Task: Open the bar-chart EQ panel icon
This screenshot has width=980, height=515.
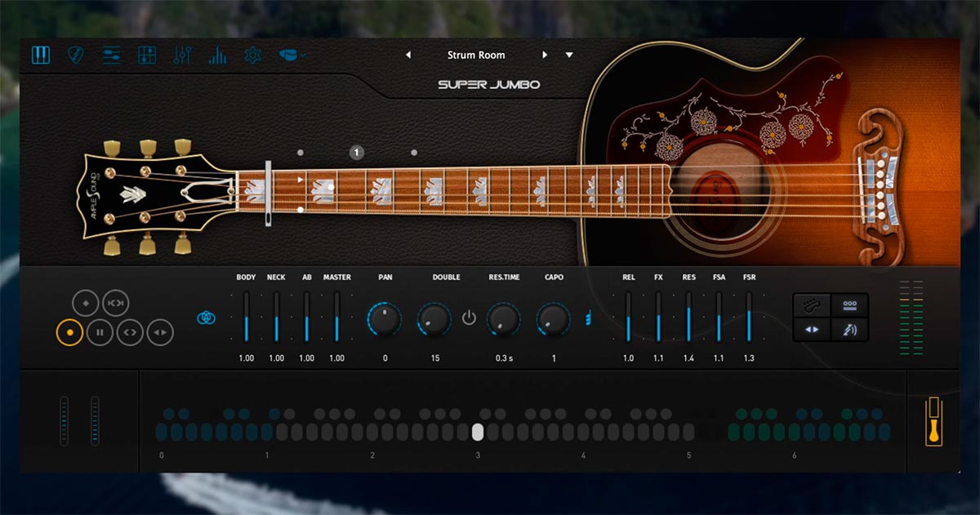Action: coord(217,55)
